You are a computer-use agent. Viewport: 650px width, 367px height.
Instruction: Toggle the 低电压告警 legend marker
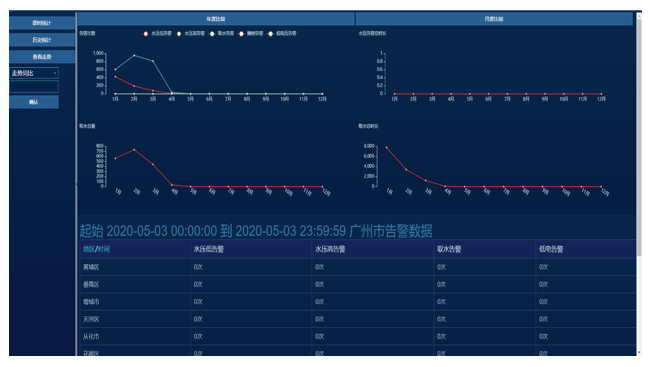click(271, 34)
